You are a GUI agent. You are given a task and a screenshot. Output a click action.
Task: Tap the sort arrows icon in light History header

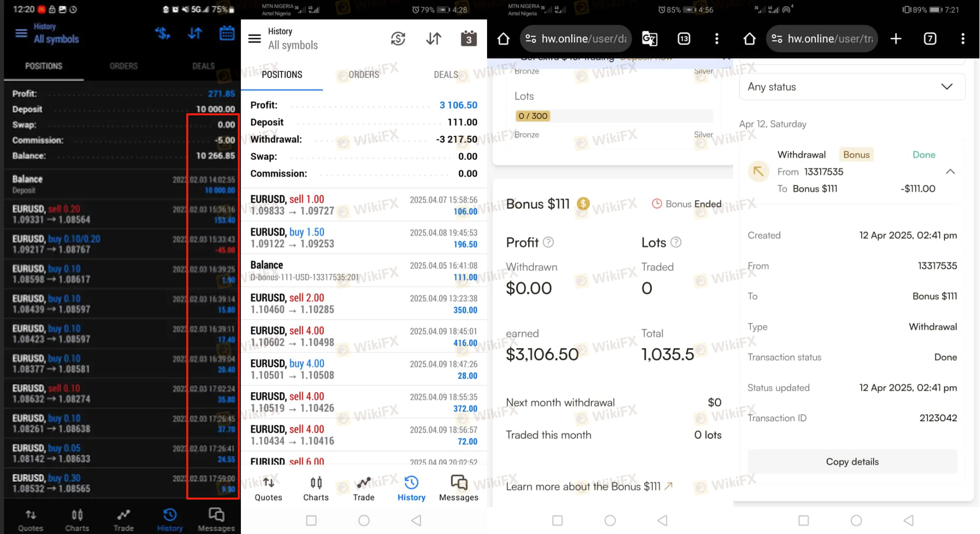pyautogui.click(x=433, y=38)
